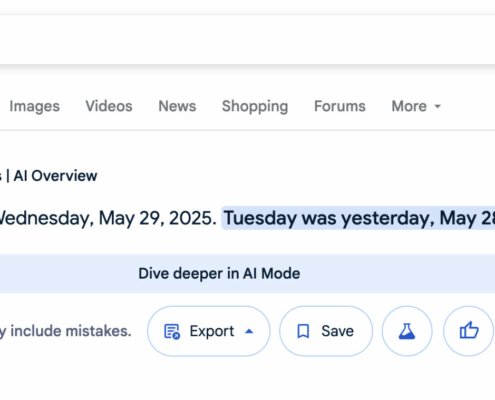Image resolution: width=495 pixels, height=400 pixels.
Task: Click the Export document icon
Action: pyautogui.click(x=172, y=332)
